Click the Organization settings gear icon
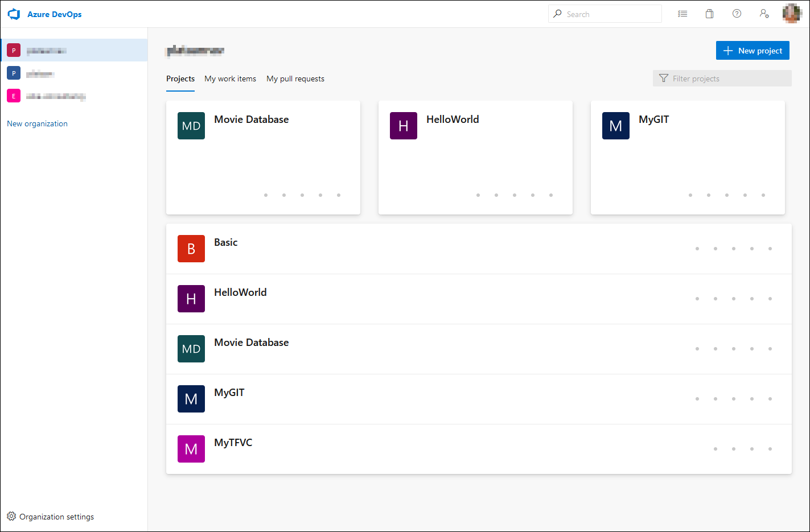 click(x=11, y=517)
